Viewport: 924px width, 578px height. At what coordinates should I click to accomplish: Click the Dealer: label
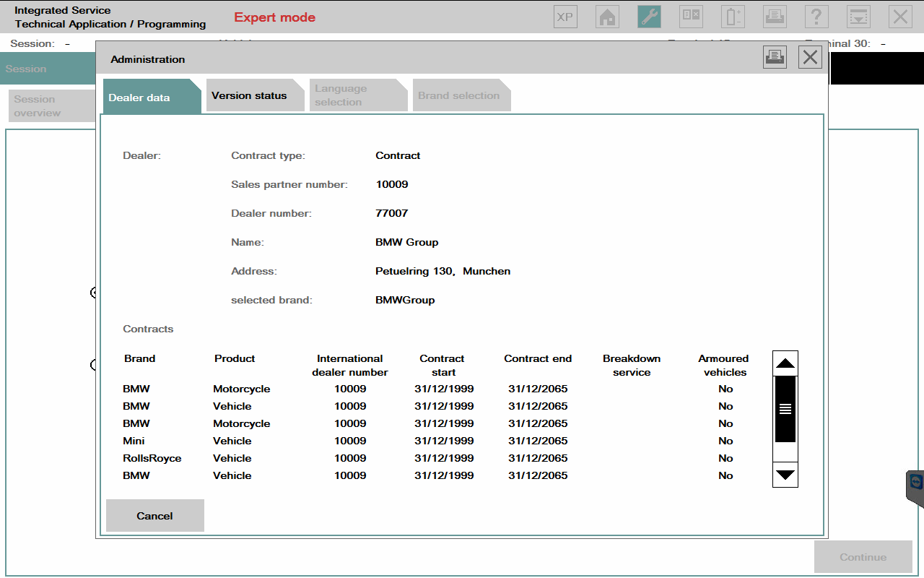[142, 155]
